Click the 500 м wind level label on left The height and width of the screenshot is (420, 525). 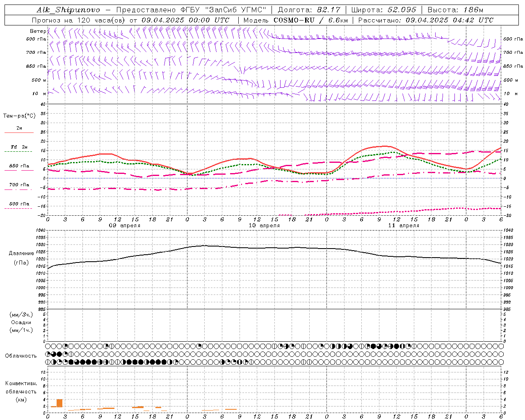(39, 80)
